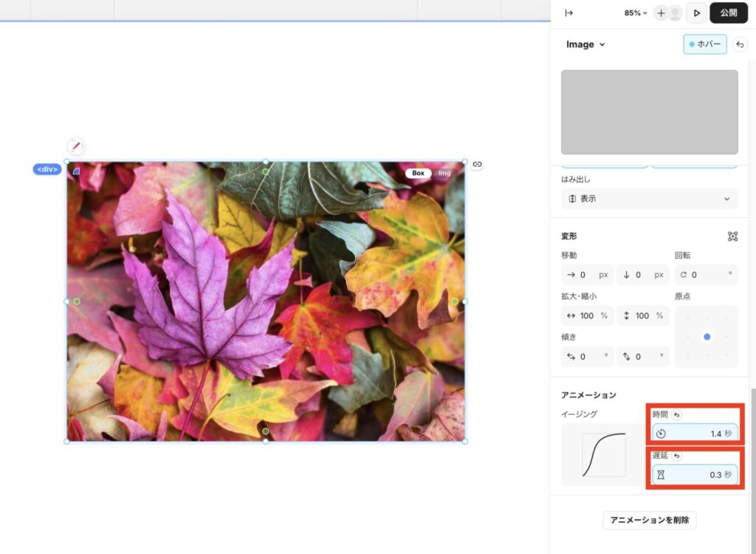
Task: Select the <div> tag label
Action: click(x=47, y=169)
